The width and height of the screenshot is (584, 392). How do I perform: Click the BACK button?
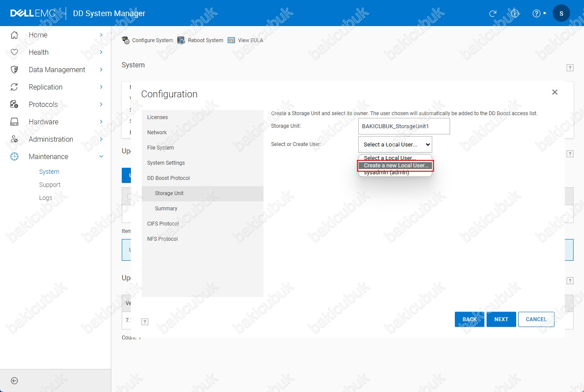click(x=470, y=319)
